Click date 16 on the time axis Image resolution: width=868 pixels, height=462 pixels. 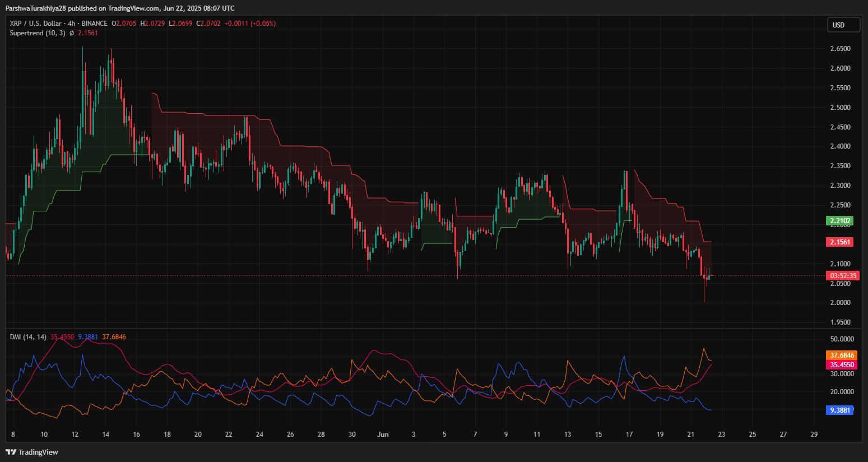[x=137, y=435]
